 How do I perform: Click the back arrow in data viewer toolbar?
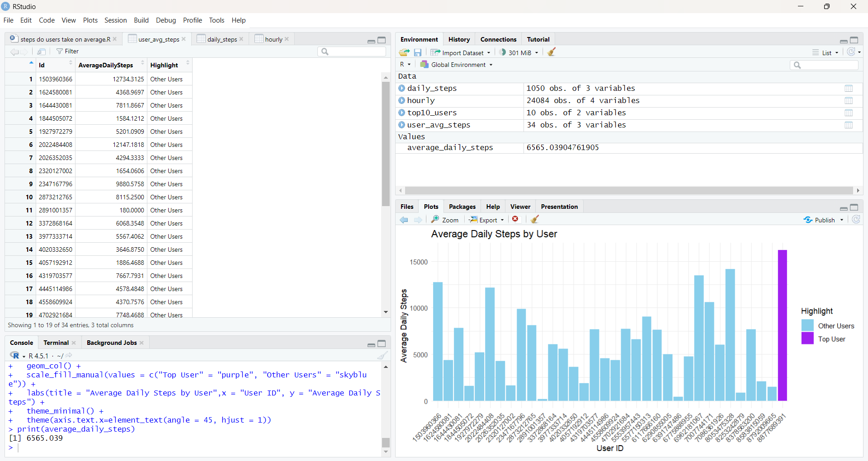click(14, 52)
